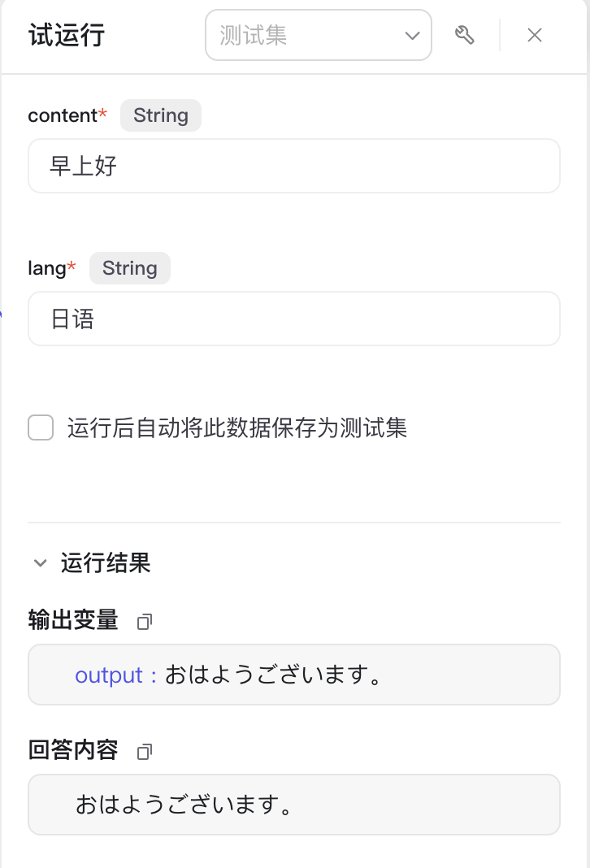Screen dimensions: 590x868
Task: Select the 回答内容 result box
Action: 294,805
